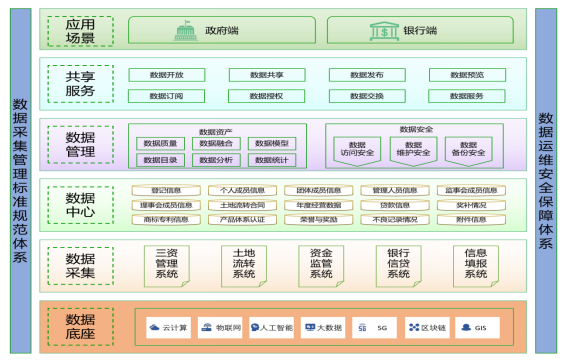The width and height of the screenshot is (567, 362).
Task: Click the 数据分析 box
Action: 216,160
